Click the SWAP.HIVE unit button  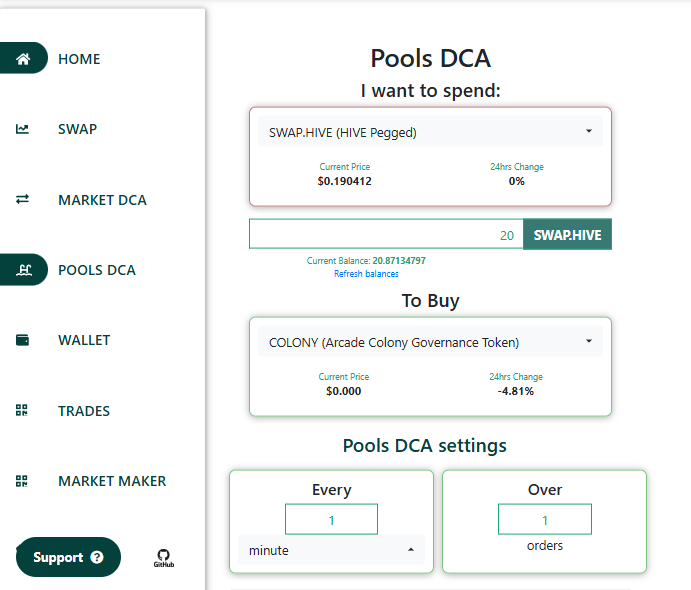(x=567, y=234)
